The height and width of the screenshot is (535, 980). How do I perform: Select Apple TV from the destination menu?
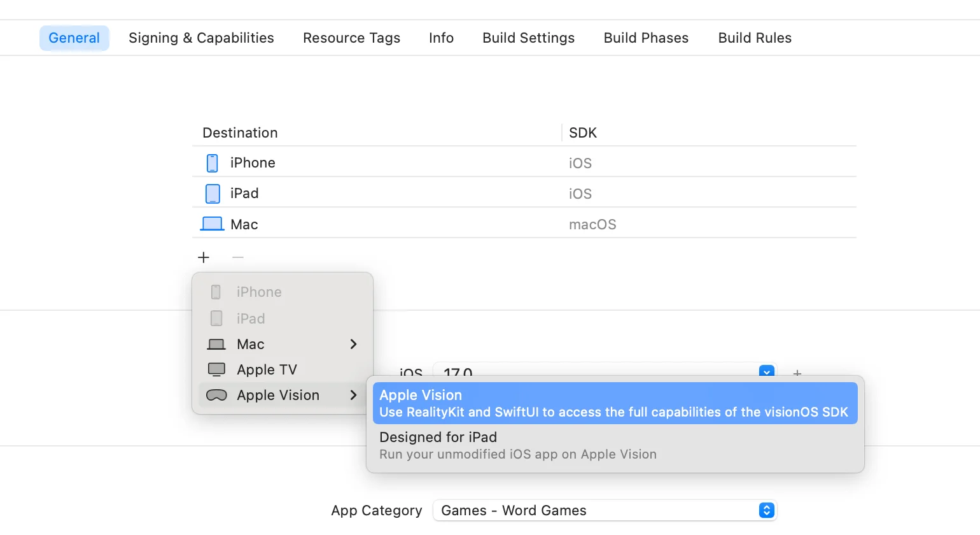click(x=267, y=369)
